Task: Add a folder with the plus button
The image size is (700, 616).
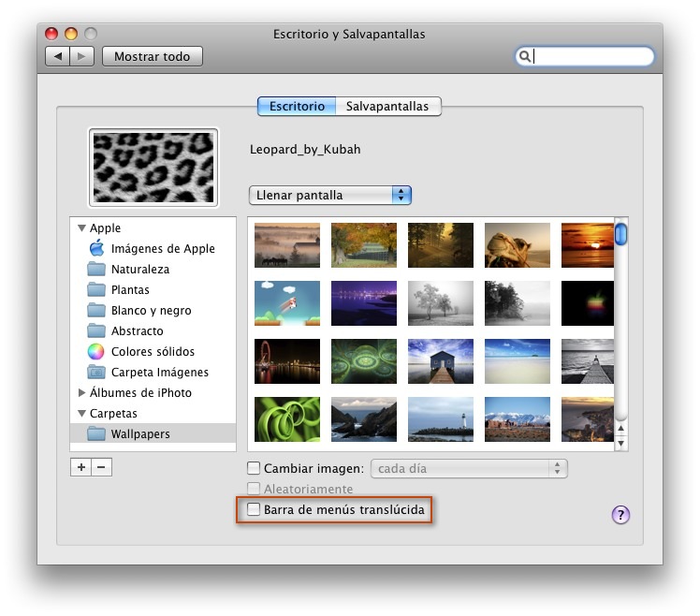Action: [80, 467]
